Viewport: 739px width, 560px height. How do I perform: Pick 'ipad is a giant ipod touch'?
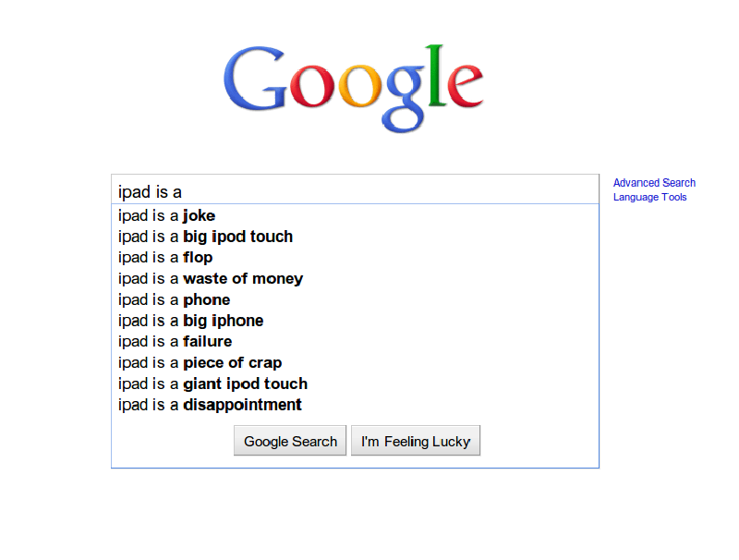212,383
